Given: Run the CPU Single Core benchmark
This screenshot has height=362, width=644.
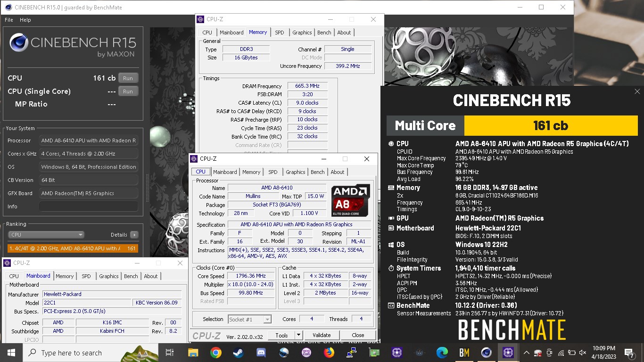Looking at the screenshot, I should [128, 91].
